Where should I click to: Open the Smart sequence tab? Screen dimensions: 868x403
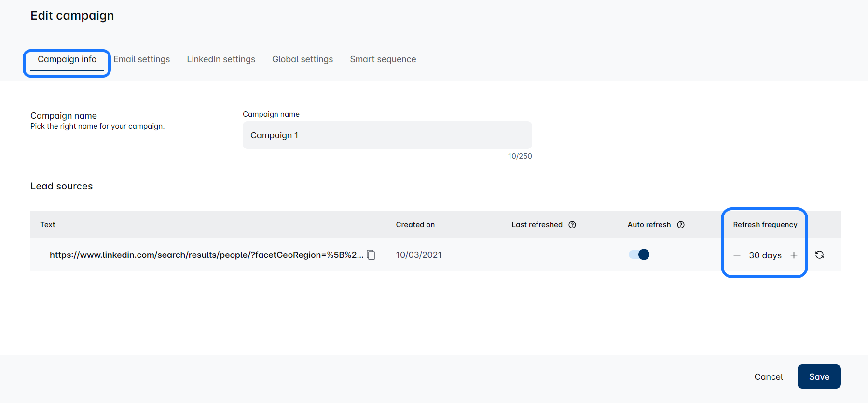(x=383, y=59)
